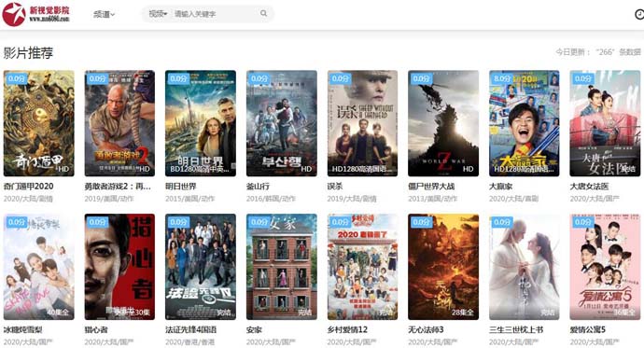The height and width of the screenshot is (348, 644).
Task: Click the 误杀 title link
Action: coord(335,187)
